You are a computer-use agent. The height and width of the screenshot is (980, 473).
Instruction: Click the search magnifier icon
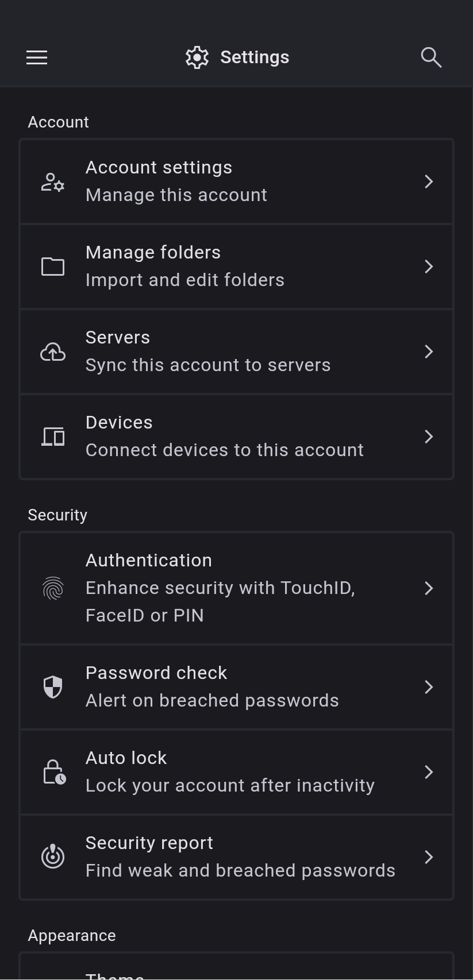[431, 57]
